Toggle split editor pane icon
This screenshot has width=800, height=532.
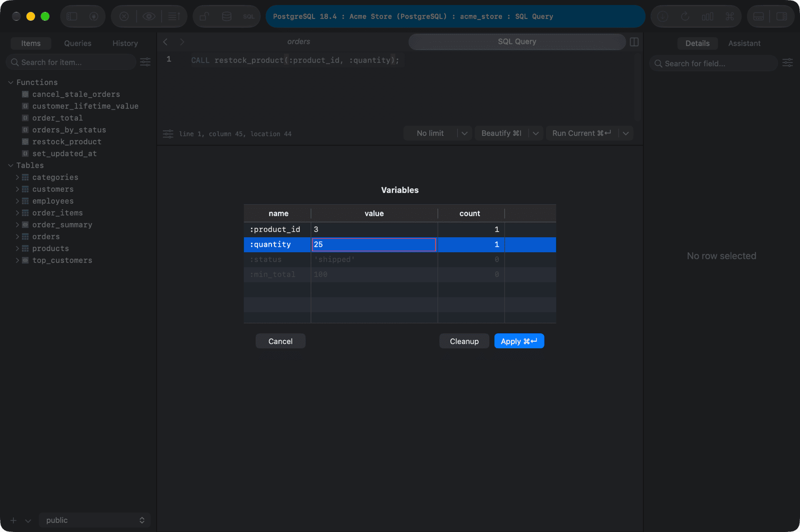coord(634,42)
